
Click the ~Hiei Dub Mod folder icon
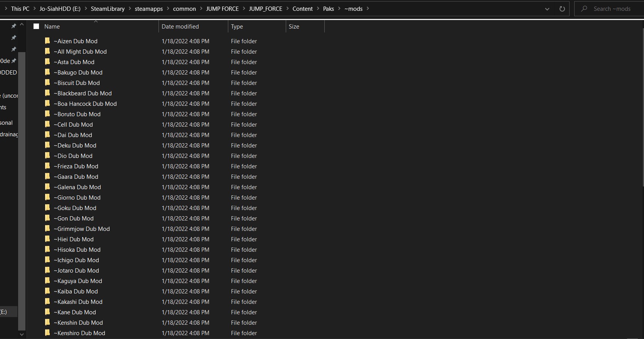[47, 239]
